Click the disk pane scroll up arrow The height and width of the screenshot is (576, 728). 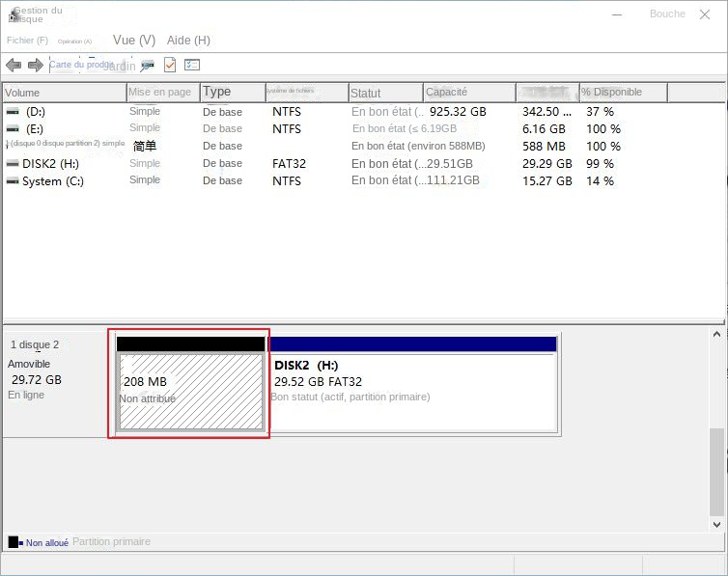tap(716, 334)
